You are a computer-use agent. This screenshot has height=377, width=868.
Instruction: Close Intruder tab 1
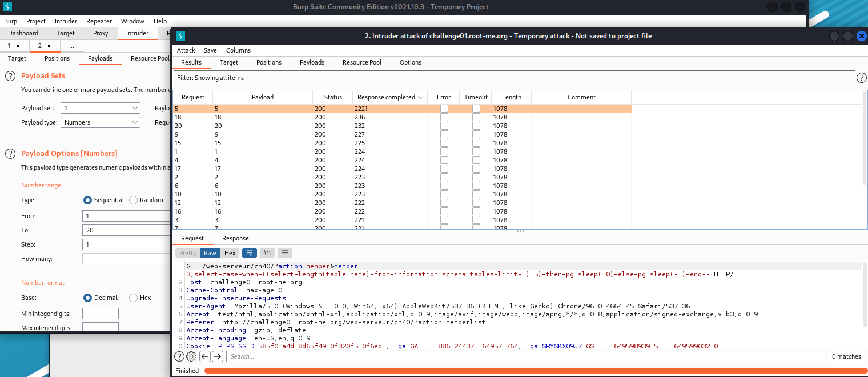(x=18, y=46)
